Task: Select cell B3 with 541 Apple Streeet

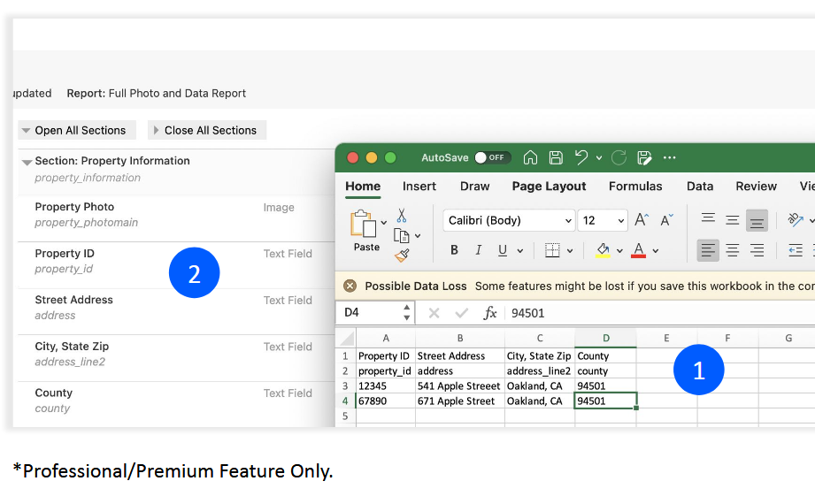Action: tap(458, 386)
